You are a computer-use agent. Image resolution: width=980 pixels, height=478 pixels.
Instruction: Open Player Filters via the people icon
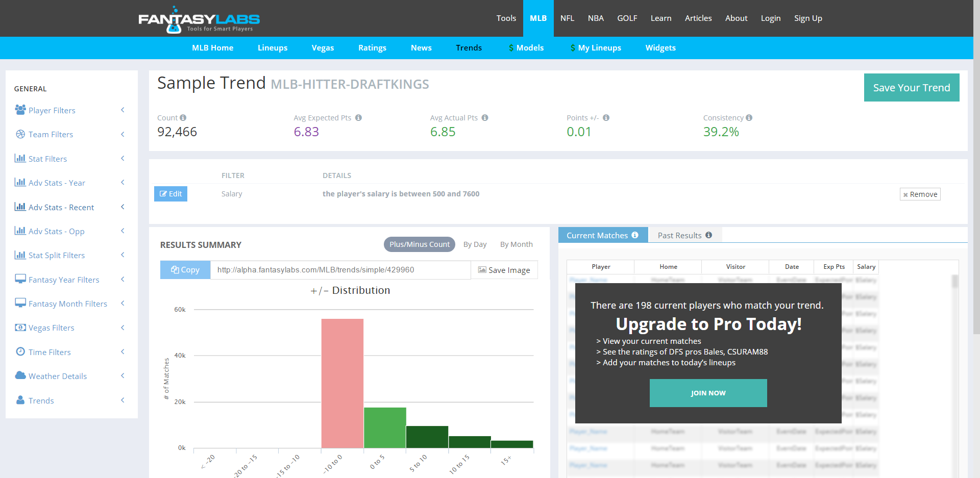click(20, 110)
